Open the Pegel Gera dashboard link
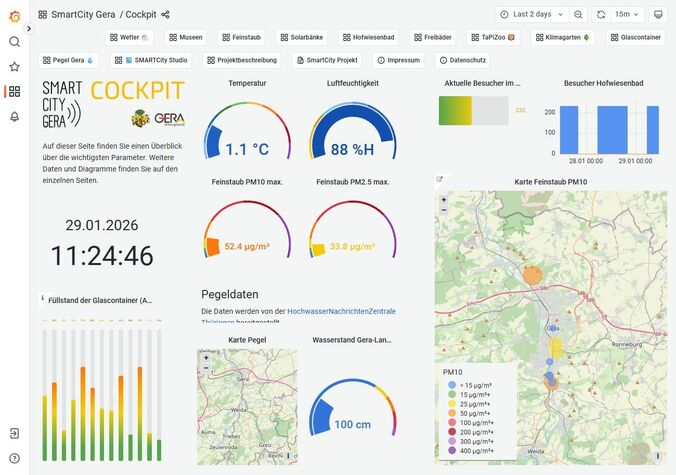Image resolution: width=676 pixels, height=475 pixels. [68, 60]
